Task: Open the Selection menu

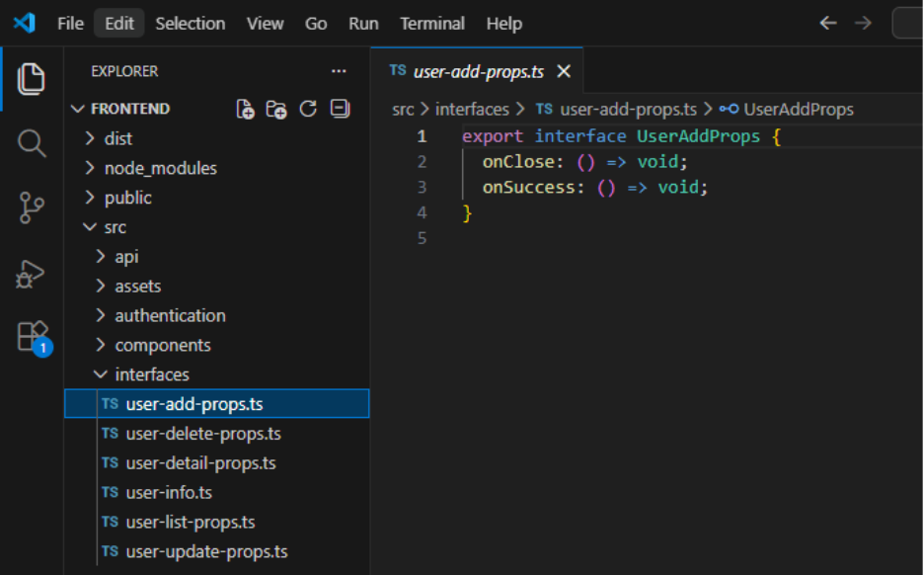Action: (191, 23)
